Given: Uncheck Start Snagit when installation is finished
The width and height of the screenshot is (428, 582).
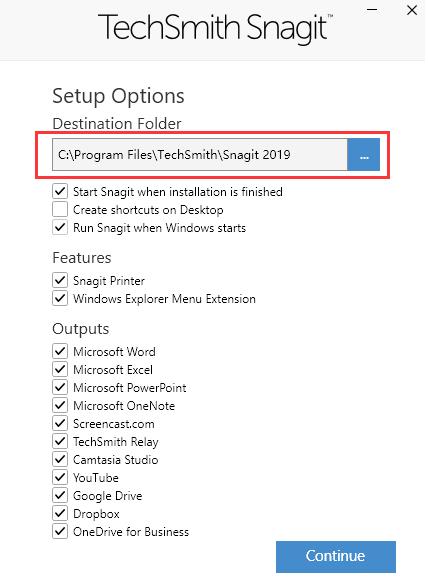Looking at the screenshot, I should point(60,192).
